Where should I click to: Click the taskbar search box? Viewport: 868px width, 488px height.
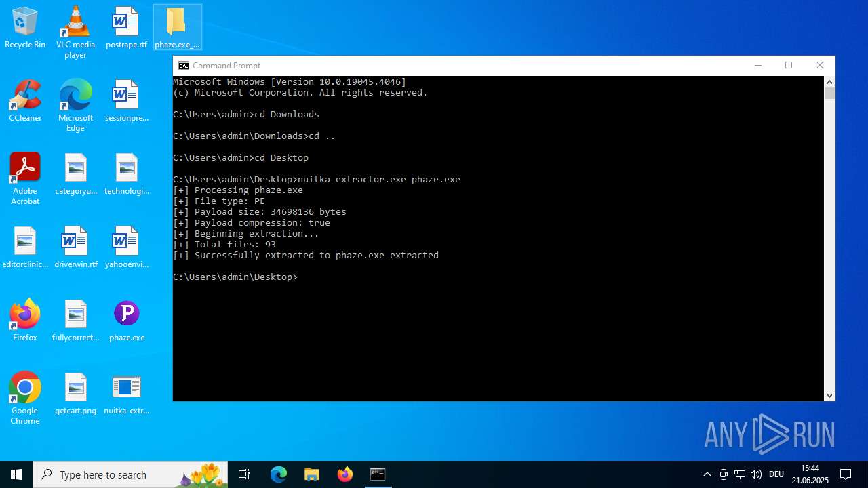(x=132, y=474)
